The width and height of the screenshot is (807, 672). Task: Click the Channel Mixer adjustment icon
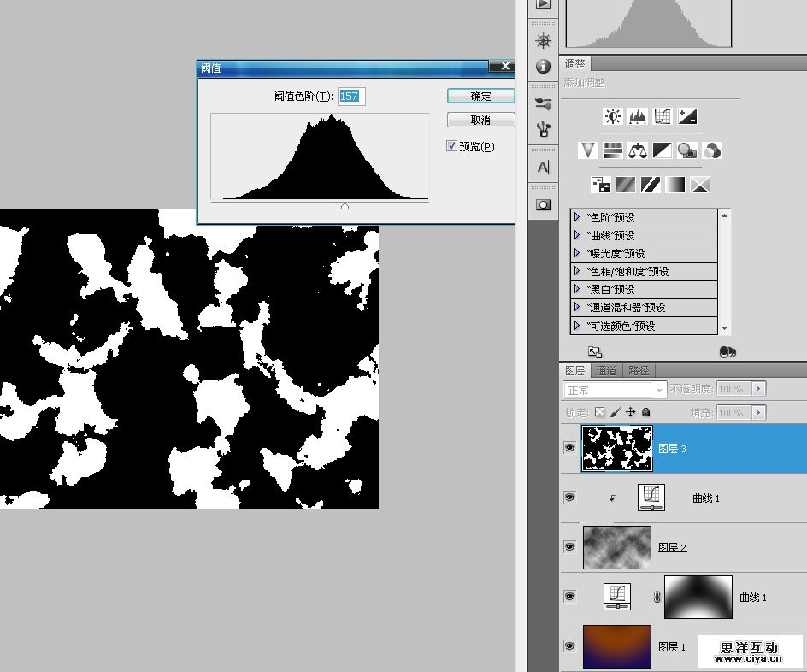(711, 151)
